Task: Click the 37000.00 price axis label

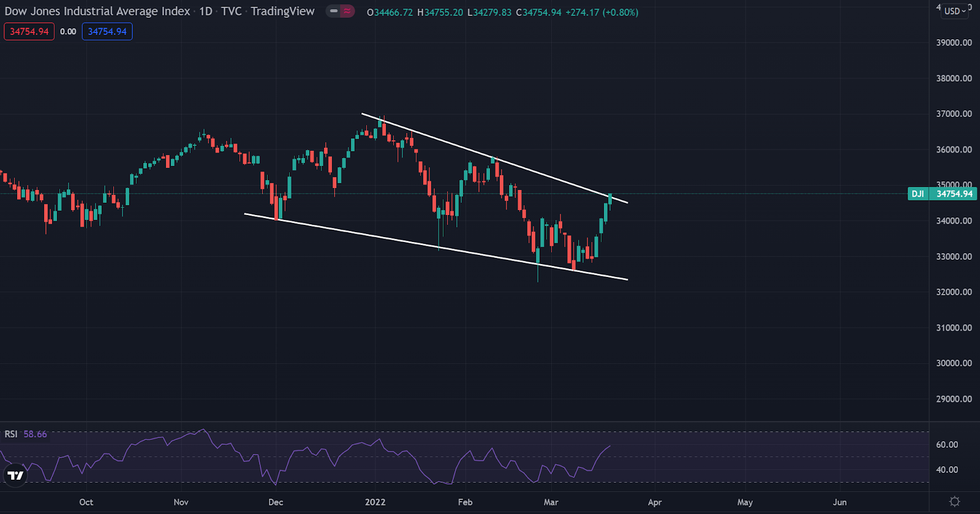Action: coord(954,114)
